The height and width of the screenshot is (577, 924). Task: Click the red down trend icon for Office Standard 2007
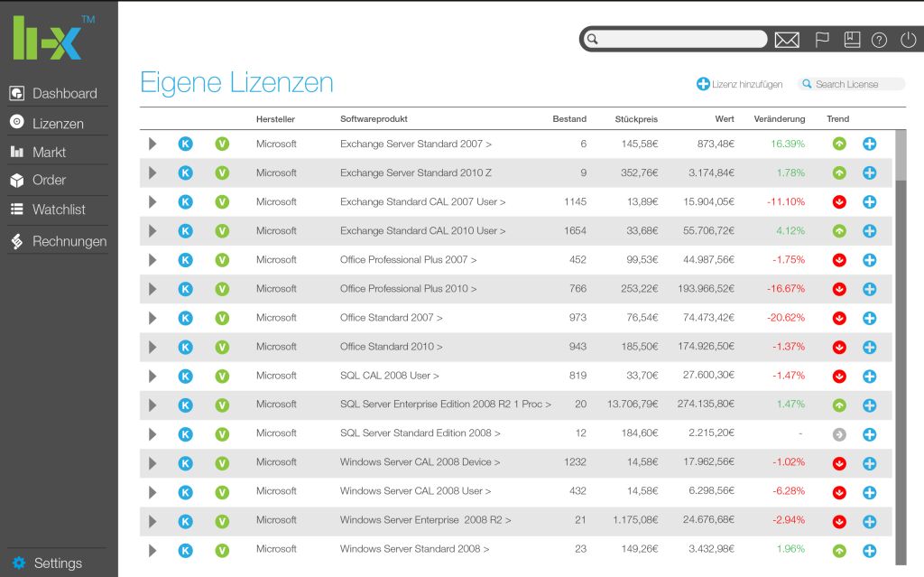point(839,319)
